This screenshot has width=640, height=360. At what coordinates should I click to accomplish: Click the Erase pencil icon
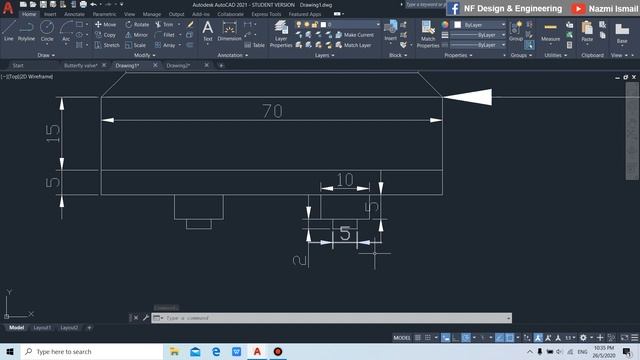[190, 24]
